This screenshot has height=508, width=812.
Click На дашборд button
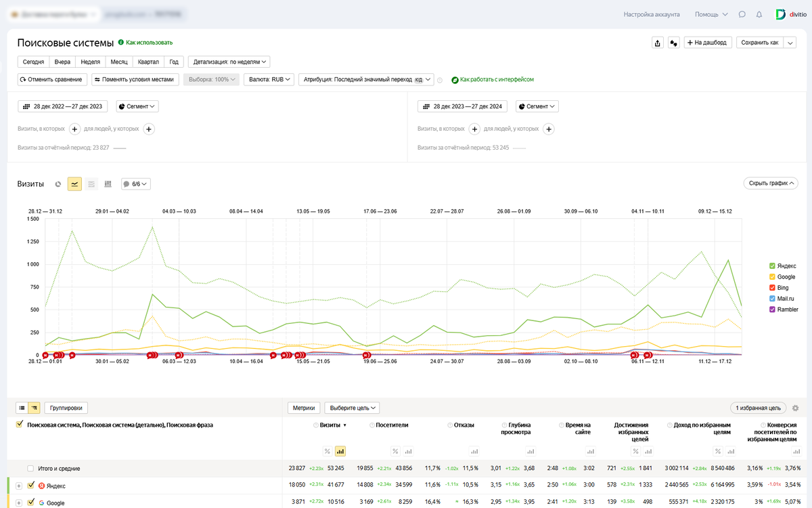(x=708, y=42)
